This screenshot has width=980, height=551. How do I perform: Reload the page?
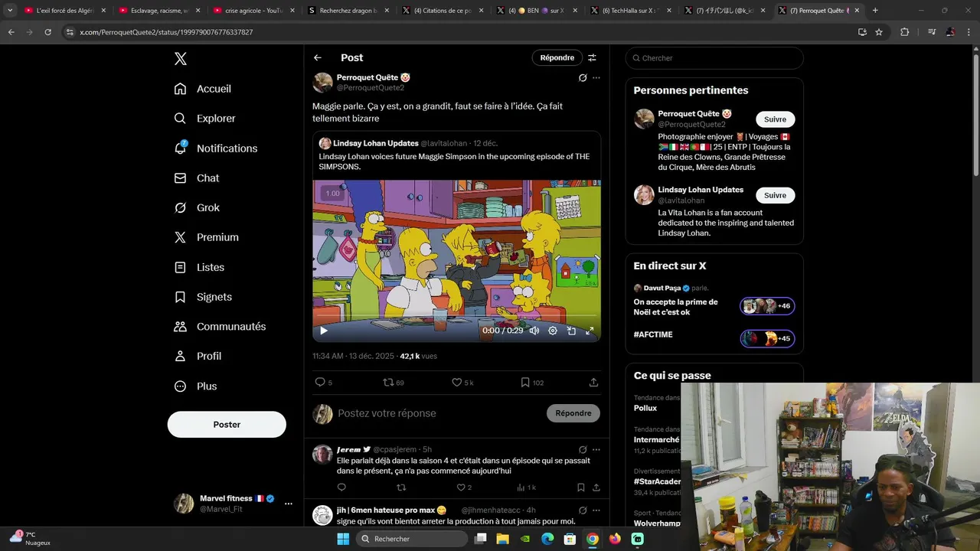click(x=47, y=32)
